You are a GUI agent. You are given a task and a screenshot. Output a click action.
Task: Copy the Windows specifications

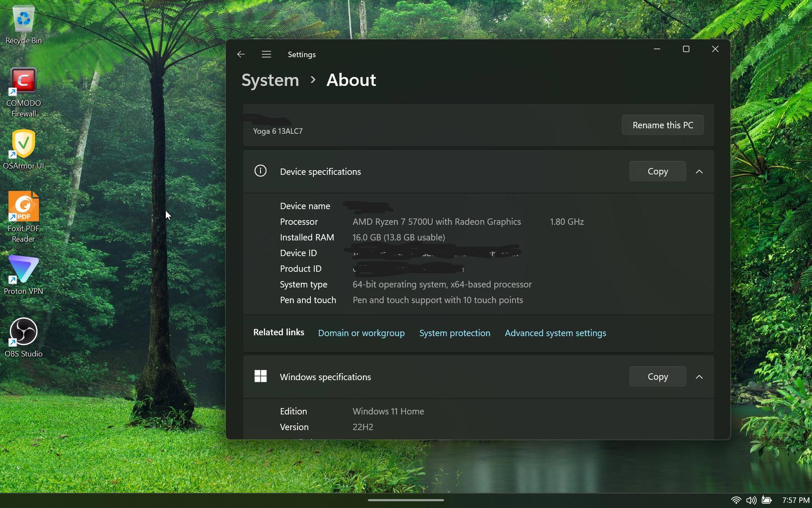[658, 377]
